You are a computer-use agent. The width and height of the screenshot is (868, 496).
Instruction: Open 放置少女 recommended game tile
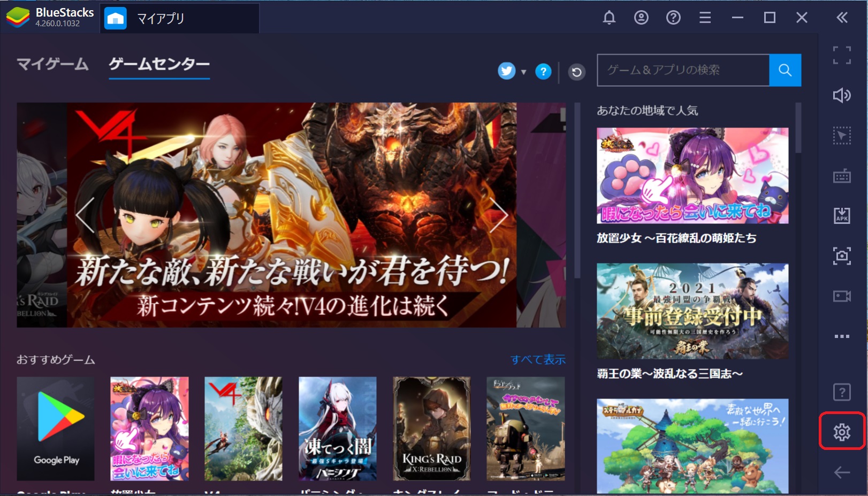[149, 429]
